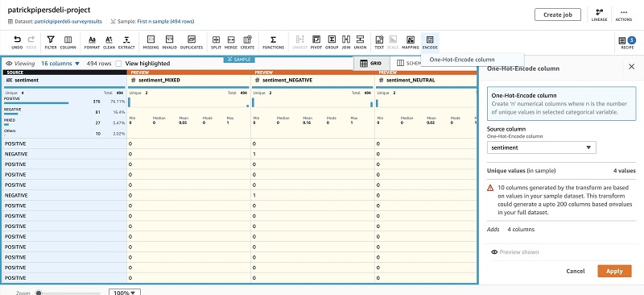Open the Source column sentiment dropdown
This screenshot has height=295, width=644.
tap(541, 147)
